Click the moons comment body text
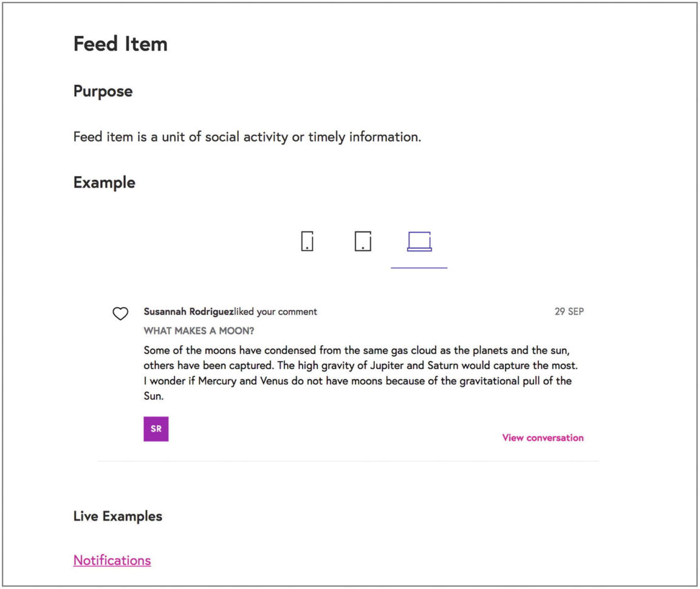Screen dimensions: 700x589 pyautogui.click(x=361, y=373)
